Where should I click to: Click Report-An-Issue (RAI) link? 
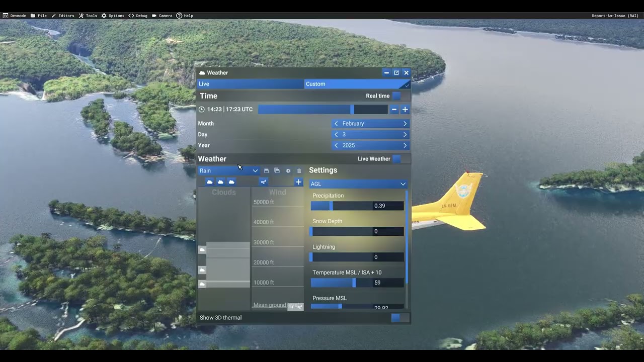pos(615,16)
